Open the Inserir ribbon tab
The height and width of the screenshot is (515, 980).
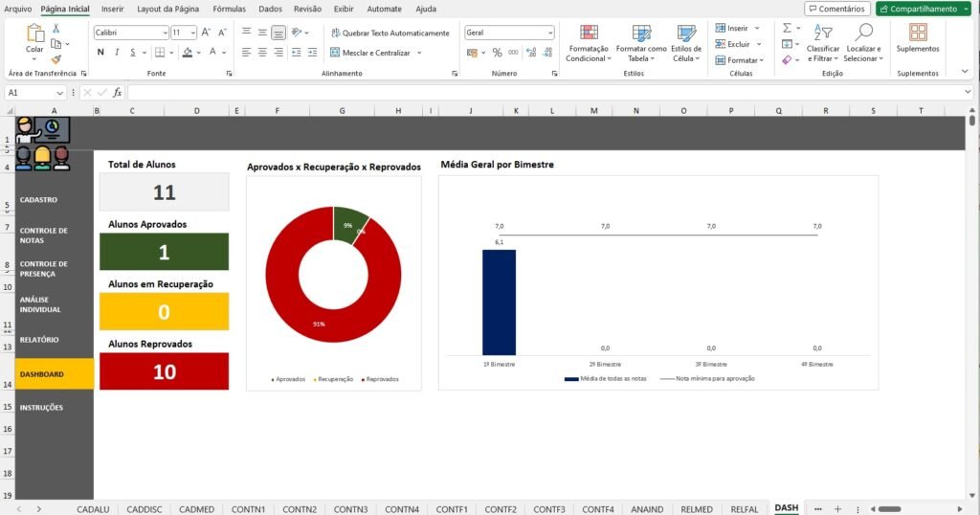(113, 9)
